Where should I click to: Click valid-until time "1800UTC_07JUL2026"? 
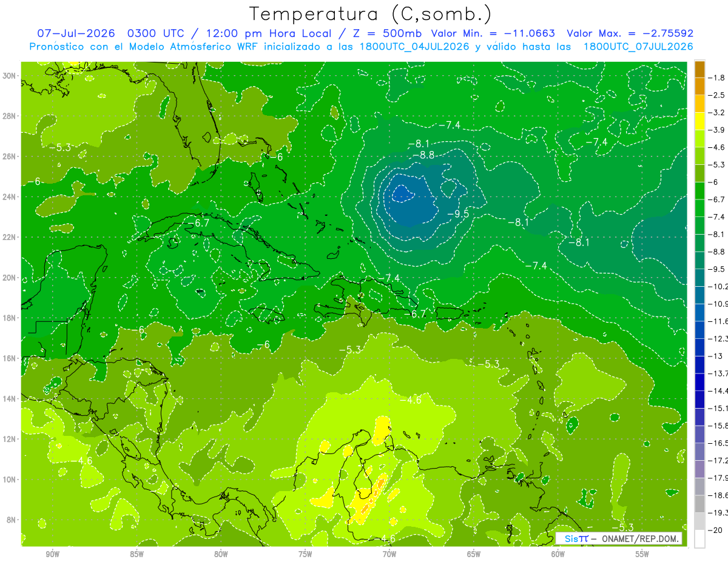point(638,46)
